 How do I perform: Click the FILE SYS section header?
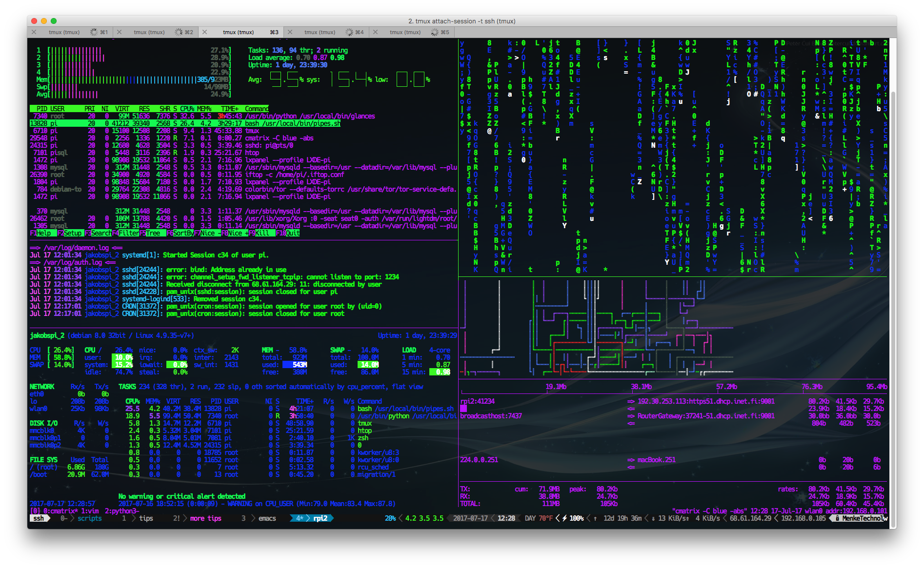pos(43,460)
